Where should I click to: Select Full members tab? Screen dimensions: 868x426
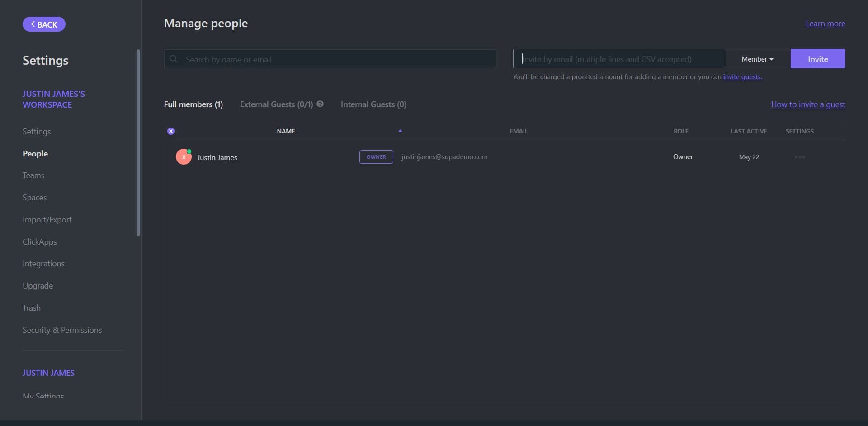click(193, 104)
